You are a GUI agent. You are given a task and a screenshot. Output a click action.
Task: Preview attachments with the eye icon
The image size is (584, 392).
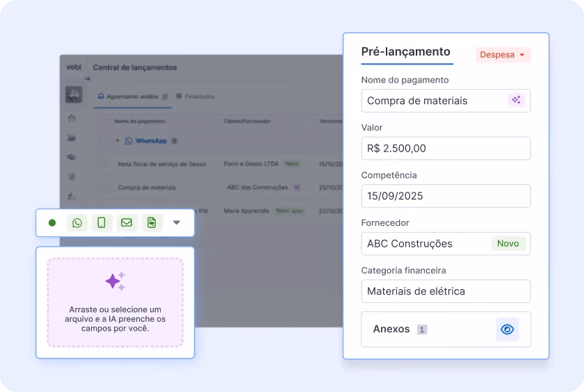coord(508,329)
